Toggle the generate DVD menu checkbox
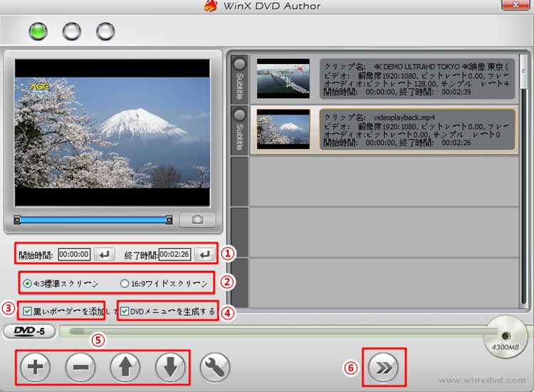 [x=125, y=311]
